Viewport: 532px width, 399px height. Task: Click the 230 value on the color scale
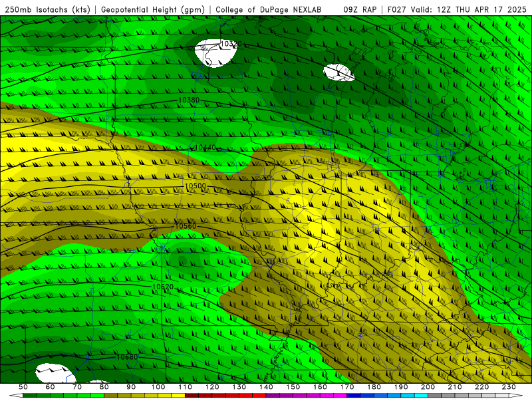point(509,387)
